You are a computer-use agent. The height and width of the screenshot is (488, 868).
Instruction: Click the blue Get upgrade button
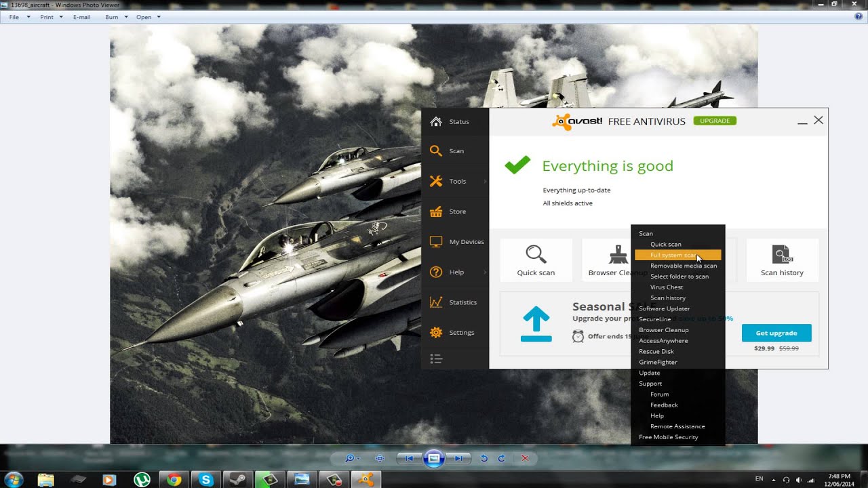[776, 333]
